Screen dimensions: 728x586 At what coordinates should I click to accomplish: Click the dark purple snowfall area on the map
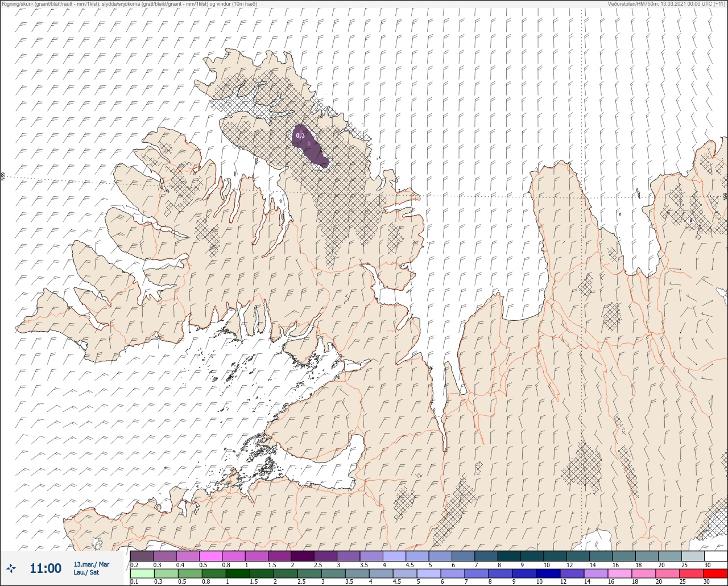click(309, 147)
